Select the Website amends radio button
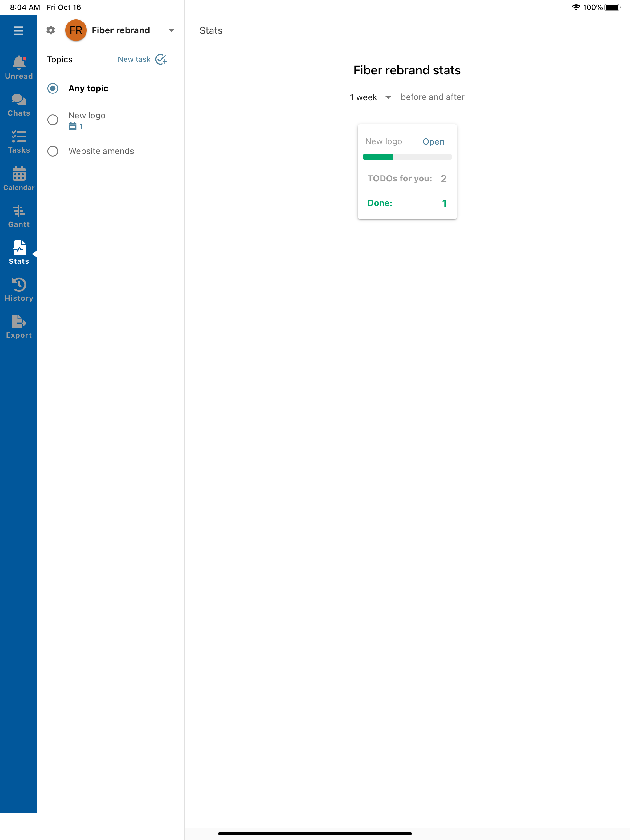This screenshot has width=630, height=840. pos(53,151)
